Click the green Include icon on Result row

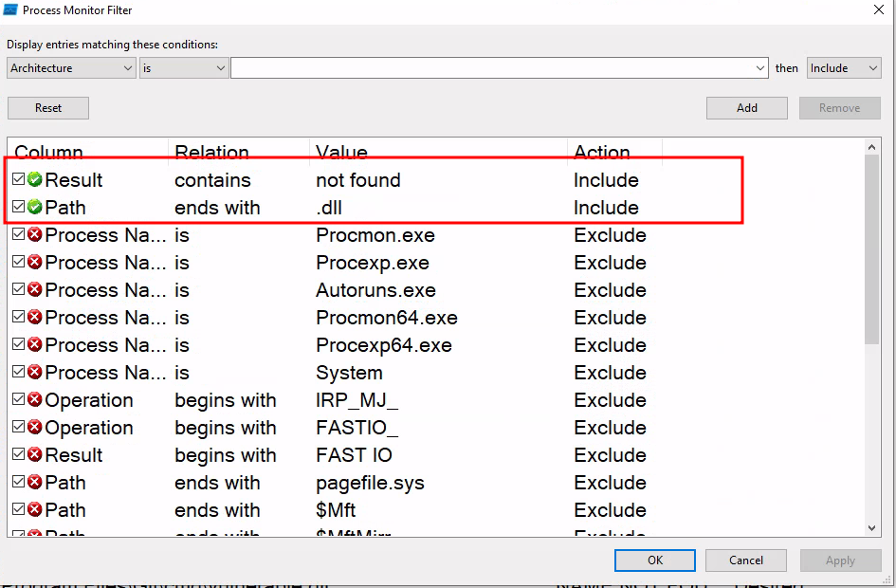35,179
